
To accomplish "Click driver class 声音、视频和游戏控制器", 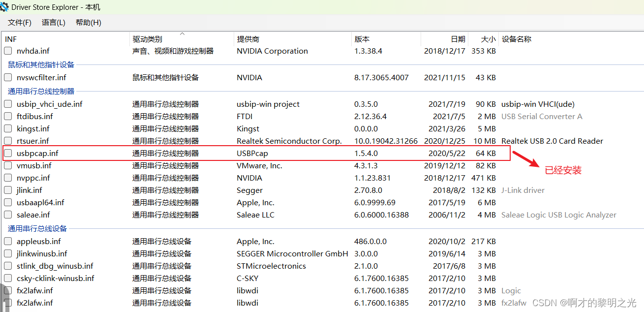I will click(x=173, y=51).
